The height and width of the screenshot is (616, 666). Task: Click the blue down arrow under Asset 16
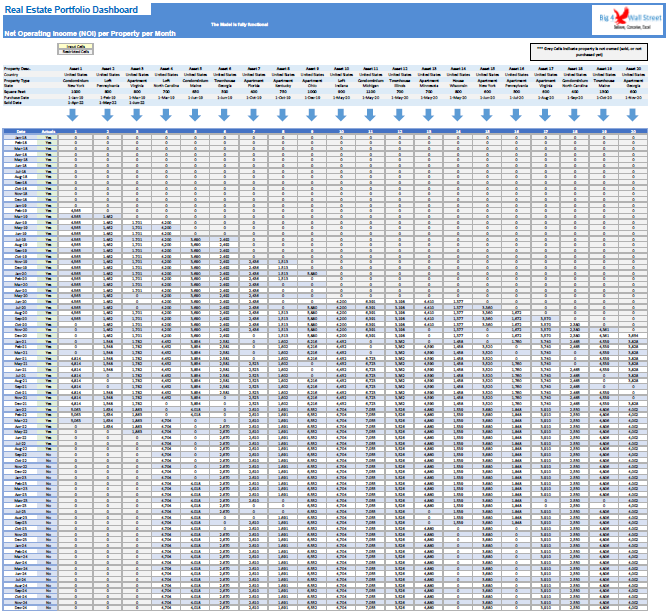pyautogui.click(x=516, y=115)
